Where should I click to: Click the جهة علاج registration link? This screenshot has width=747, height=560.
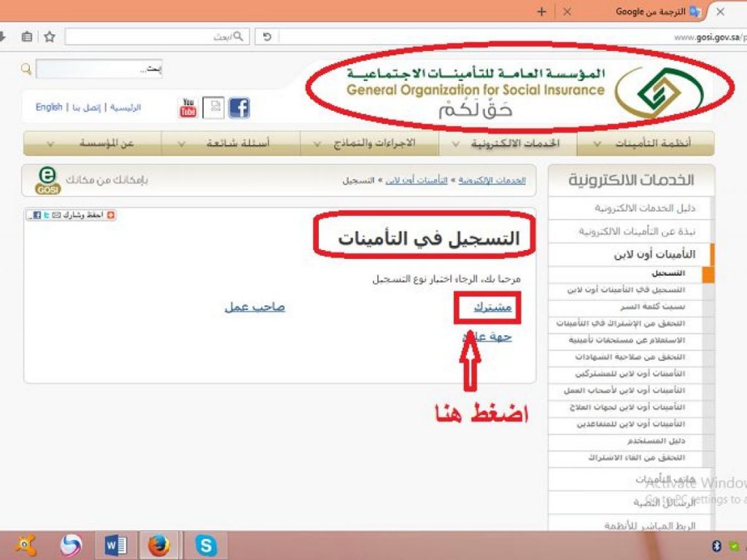(487, 337)
